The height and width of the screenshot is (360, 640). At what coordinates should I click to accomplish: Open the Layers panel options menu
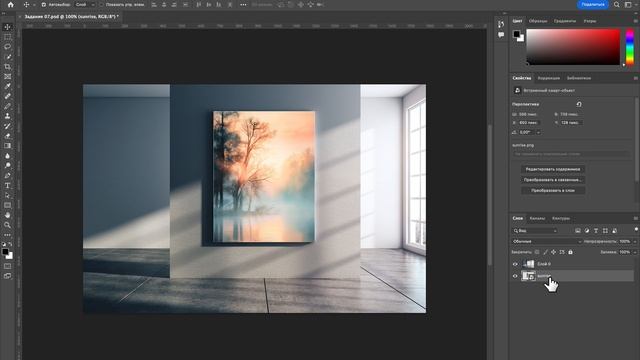tap(636, 218)
